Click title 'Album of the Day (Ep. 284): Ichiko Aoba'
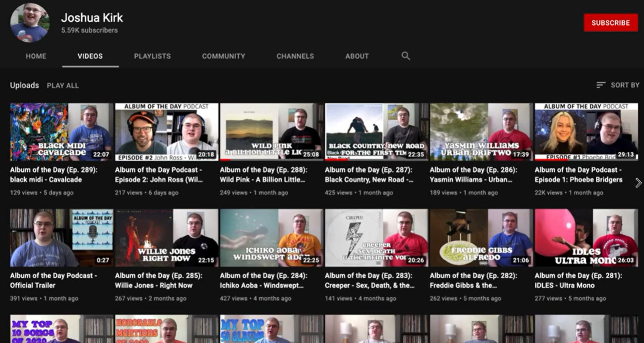 coord(264,280)
